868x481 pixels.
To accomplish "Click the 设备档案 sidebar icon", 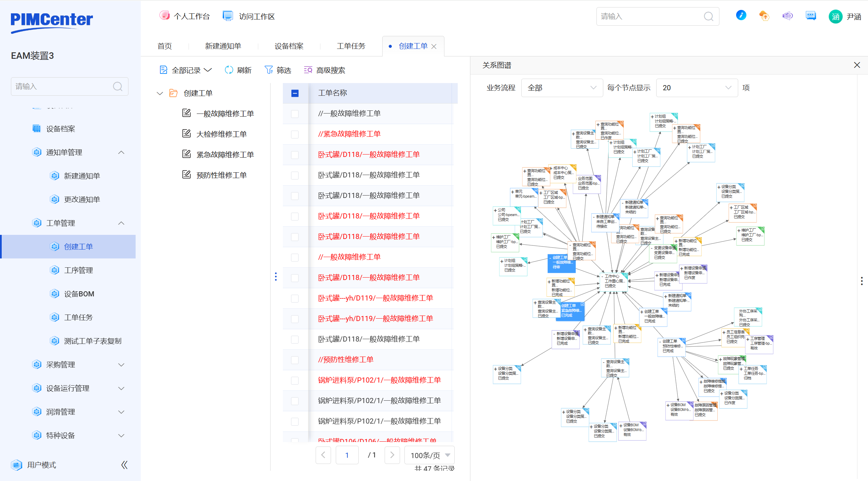I will coord(37,129).
